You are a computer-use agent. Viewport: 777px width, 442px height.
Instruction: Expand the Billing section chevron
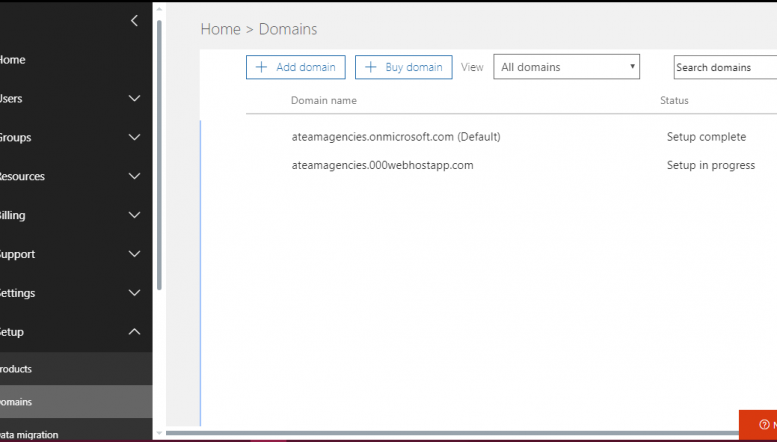tap(134, 215)
